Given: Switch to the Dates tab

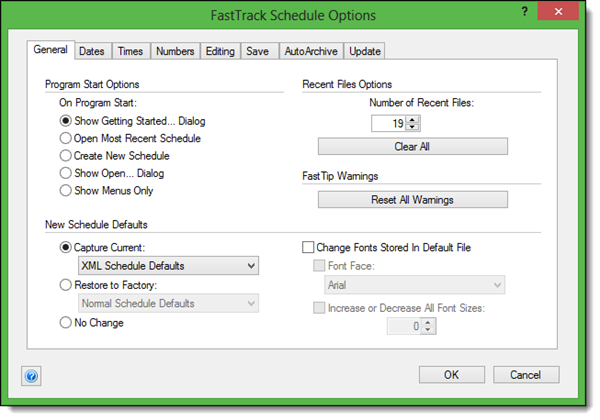Looking at the screenshot, I should click(92, 51).
